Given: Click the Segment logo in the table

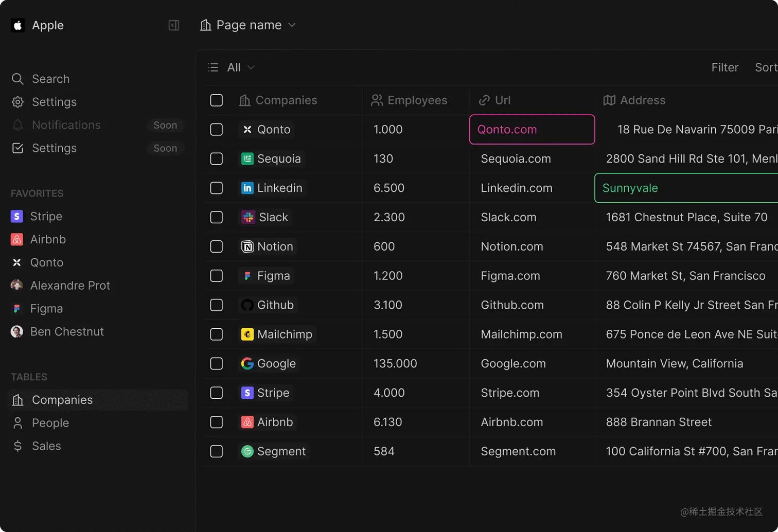Looking at the screenshot, I should (x=247, y=451).
